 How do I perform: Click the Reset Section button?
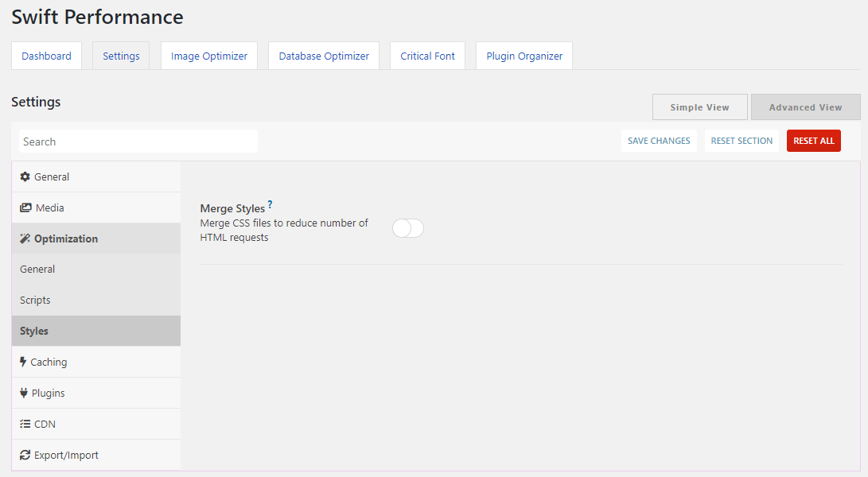click(x=741, y=141)
